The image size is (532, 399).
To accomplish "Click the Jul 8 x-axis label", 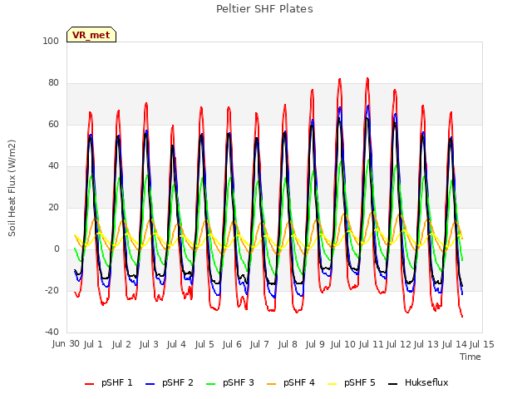I will 288,344.
